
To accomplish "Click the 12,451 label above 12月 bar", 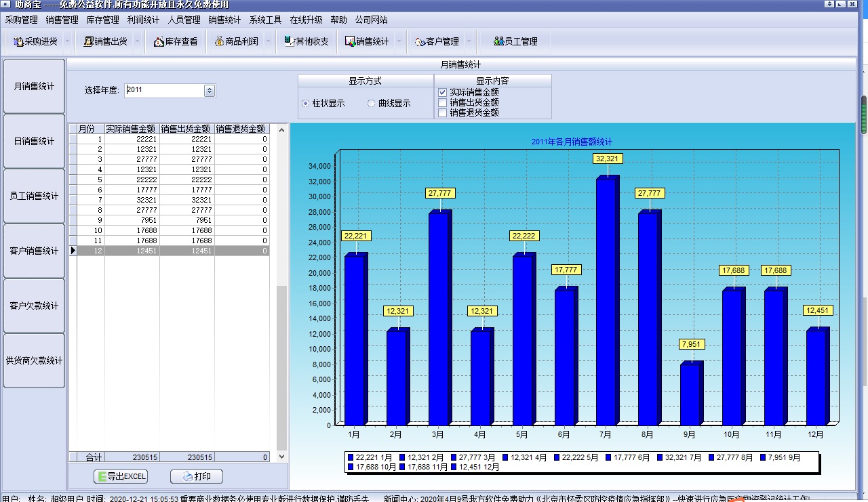I will tap(818, 310).
